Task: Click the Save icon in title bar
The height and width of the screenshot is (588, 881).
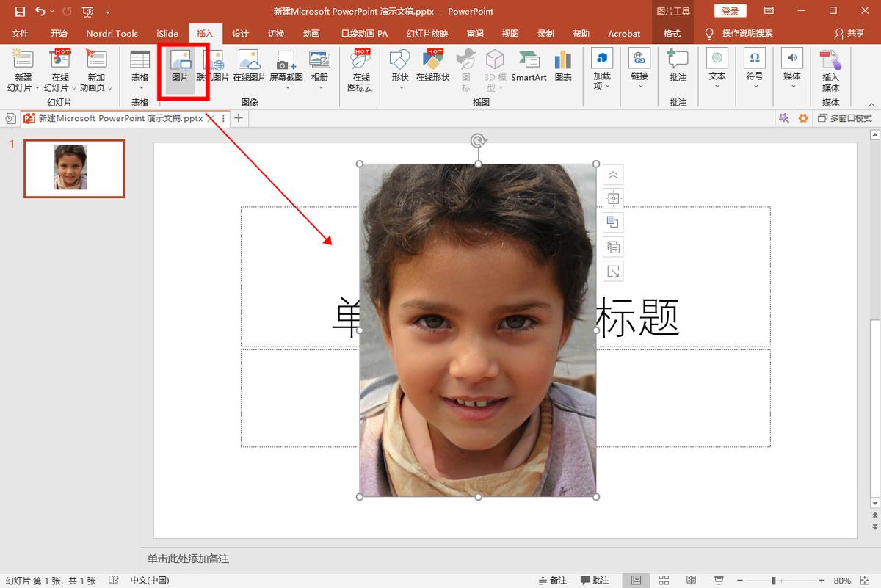Action: click(x=20, y=11)
